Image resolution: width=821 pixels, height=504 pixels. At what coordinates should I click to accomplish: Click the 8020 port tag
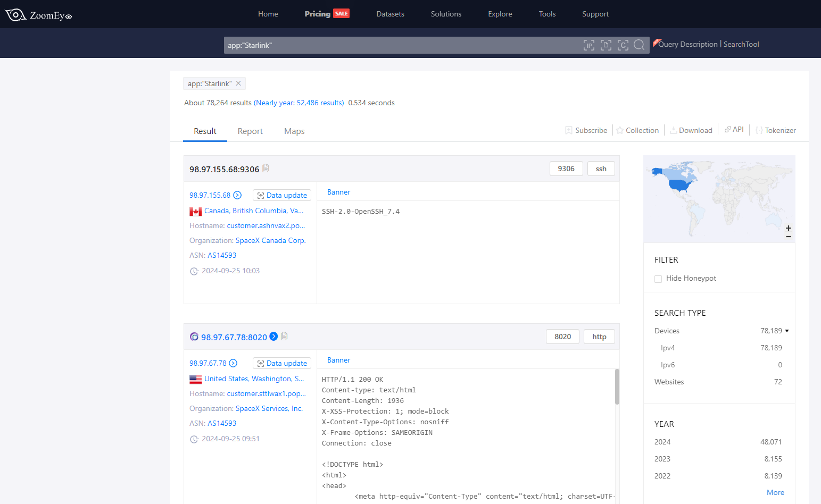pos(563,337)
